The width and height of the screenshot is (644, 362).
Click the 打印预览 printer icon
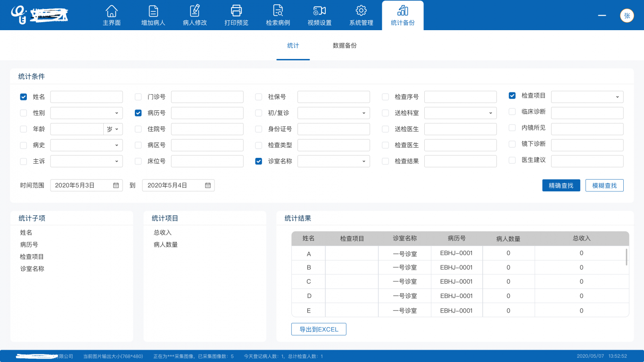click(236, 11)
